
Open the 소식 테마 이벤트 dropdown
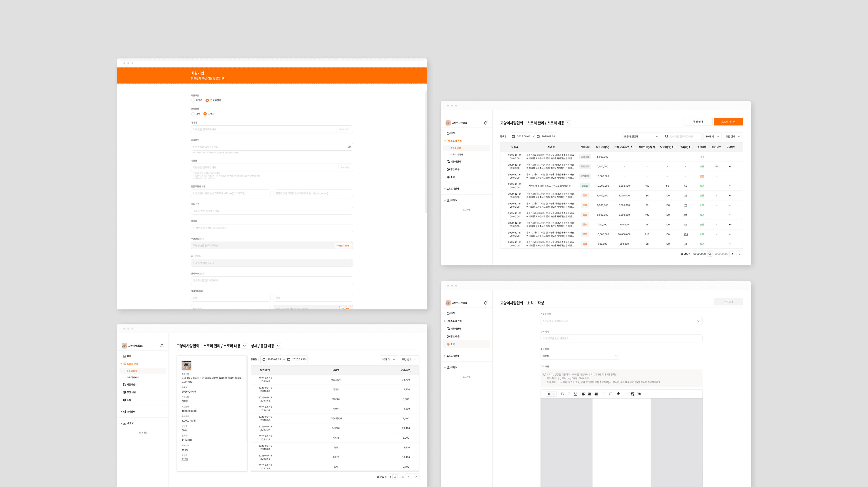pyautogui.click(x=580, y=356)
